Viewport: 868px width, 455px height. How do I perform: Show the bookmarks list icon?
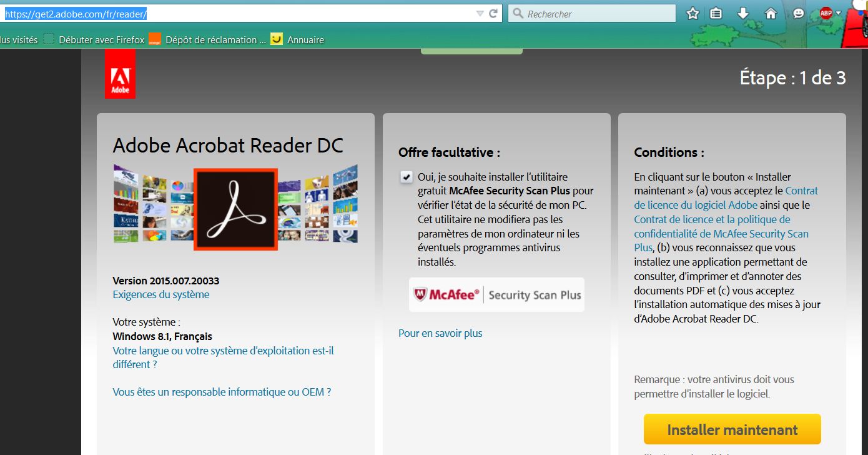click(x=716, y=13)
